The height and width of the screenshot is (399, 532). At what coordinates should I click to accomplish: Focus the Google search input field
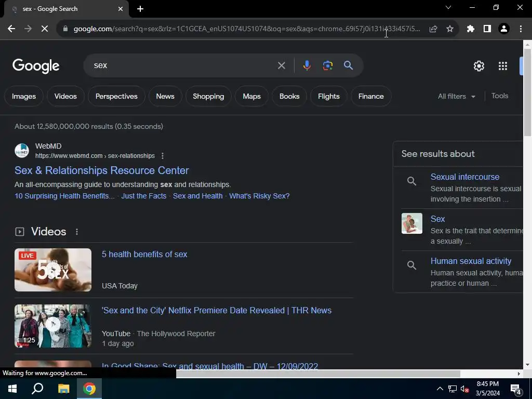183,65
